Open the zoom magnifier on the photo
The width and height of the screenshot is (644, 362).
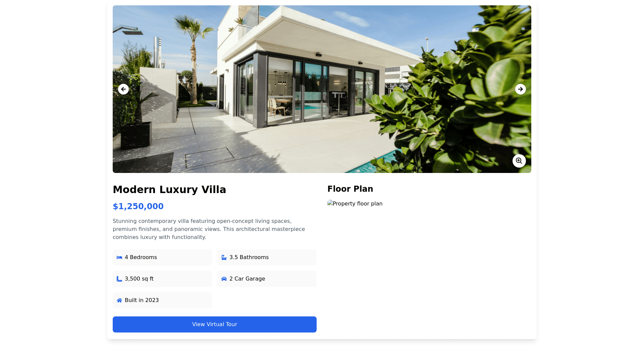tap(519, 161)
